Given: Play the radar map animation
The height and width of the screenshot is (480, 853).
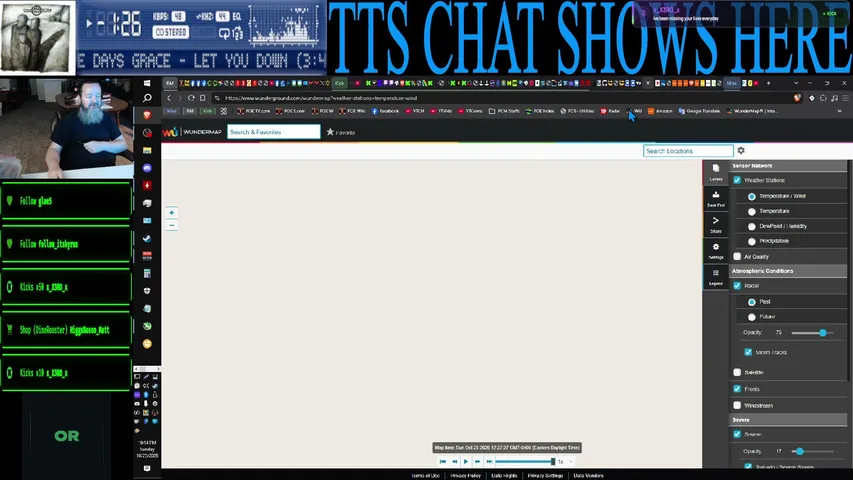Looking at the screenshot, I should pyautogui.click(x=466, y=461).
